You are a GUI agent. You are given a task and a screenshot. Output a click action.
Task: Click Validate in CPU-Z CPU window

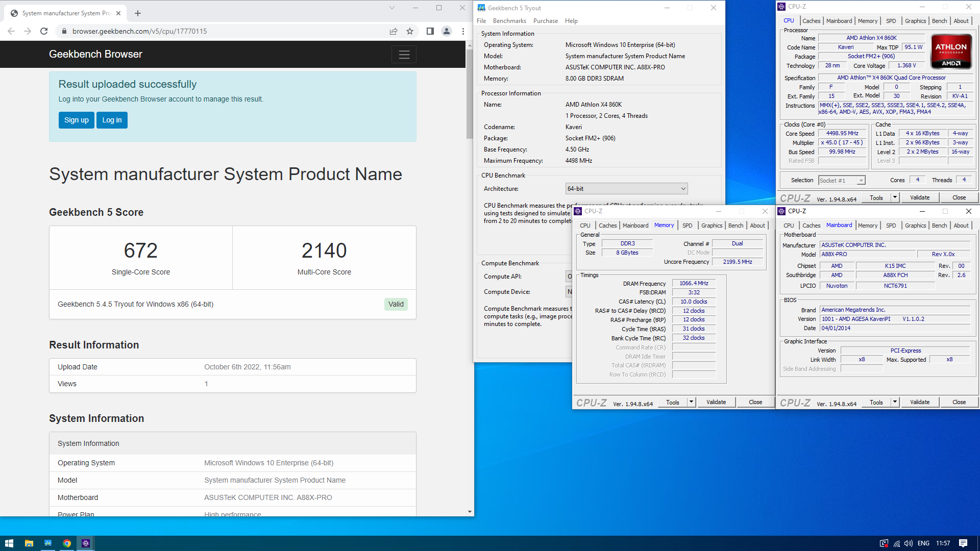click(920, 197)
